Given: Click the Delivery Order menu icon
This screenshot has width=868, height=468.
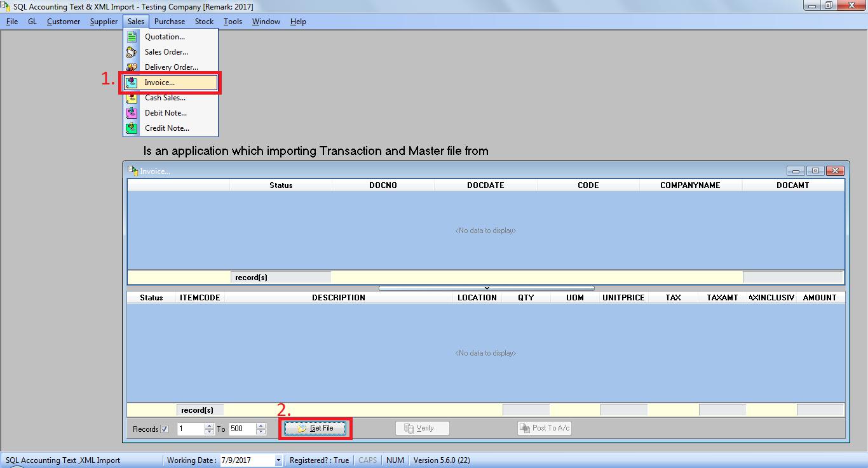Looking at the screenshot, I should click(x=132, y=67).
